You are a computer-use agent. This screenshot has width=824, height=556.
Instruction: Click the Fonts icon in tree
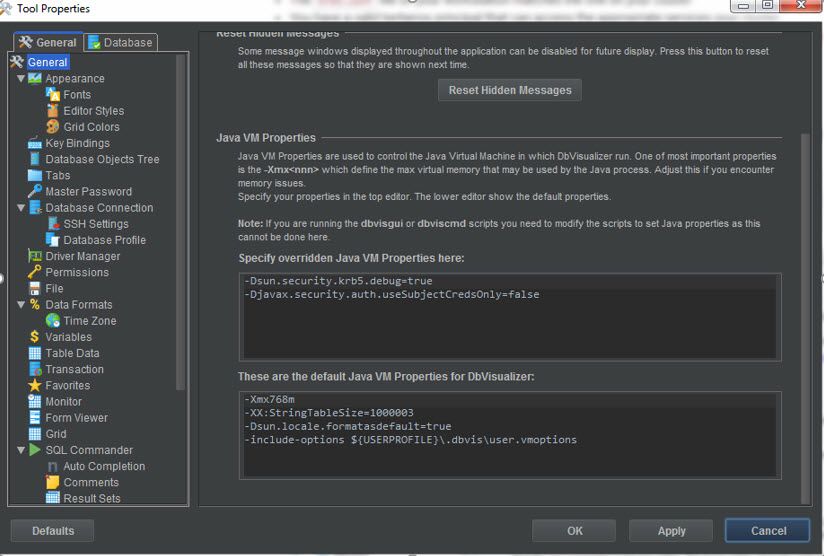click(x=53, y=95)
